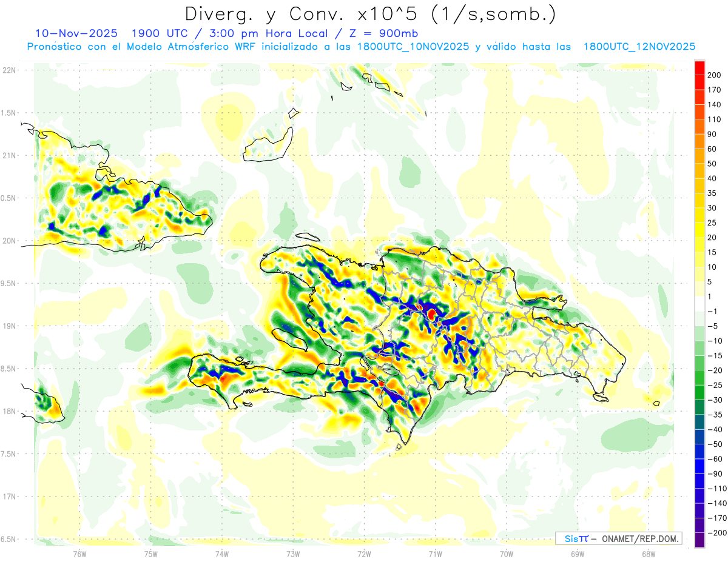Click the positive '110' color bar value
This screenshot has width=728, height=562.
715,119
